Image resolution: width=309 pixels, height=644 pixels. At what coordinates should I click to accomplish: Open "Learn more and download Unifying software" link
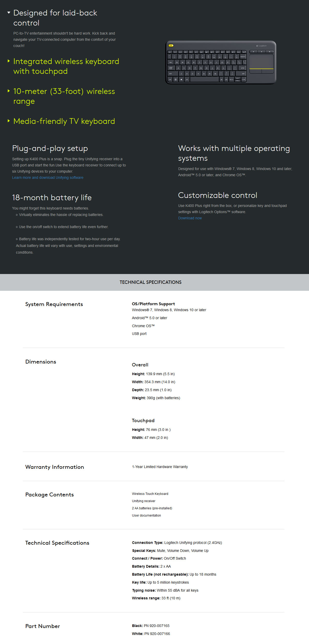(48, 178)
